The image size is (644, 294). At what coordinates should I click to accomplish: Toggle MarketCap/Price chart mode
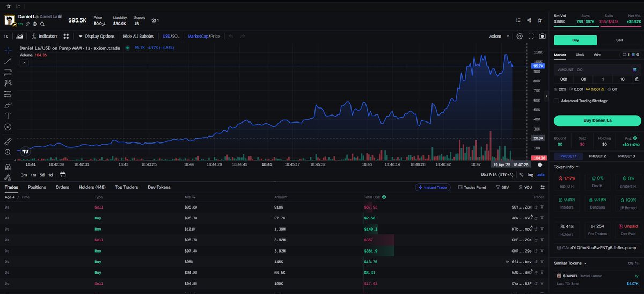coord(204,36)
